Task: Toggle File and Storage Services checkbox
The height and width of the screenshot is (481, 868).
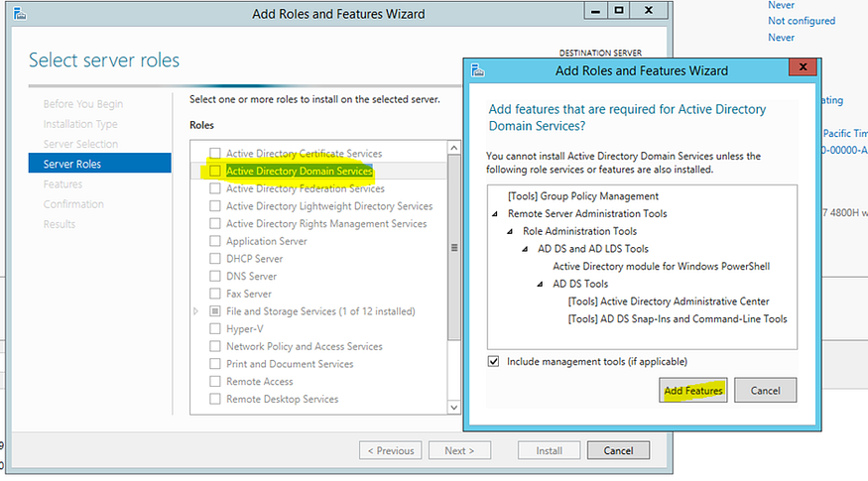Action: point(215,311)
